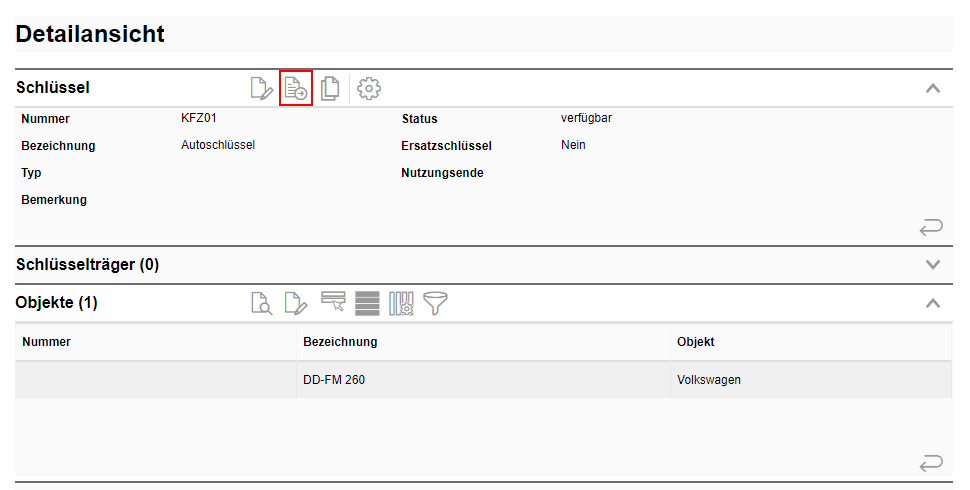Click the return arrow below Objekte table

click(930, 462)
